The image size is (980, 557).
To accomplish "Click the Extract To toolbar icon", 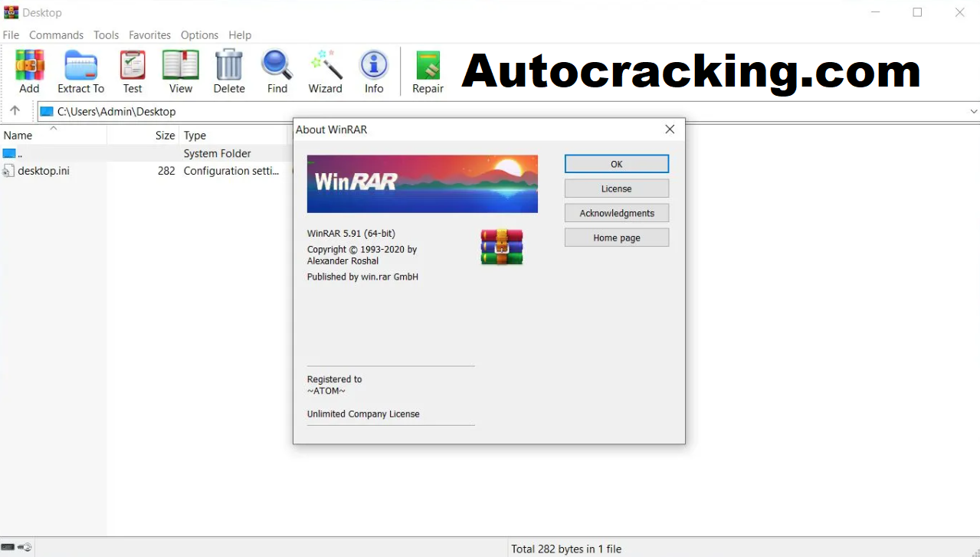I will [x=80, y=65].
